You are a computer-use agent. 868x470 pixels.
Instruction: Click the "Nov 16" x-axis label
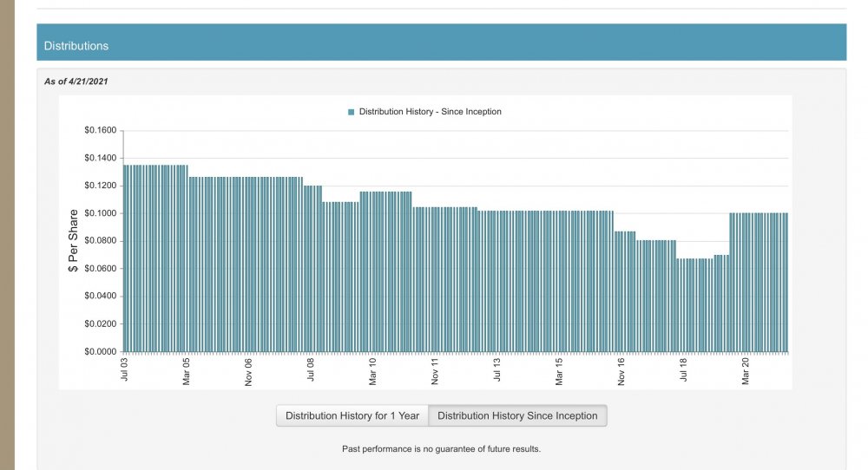click(x=621, y=370)
